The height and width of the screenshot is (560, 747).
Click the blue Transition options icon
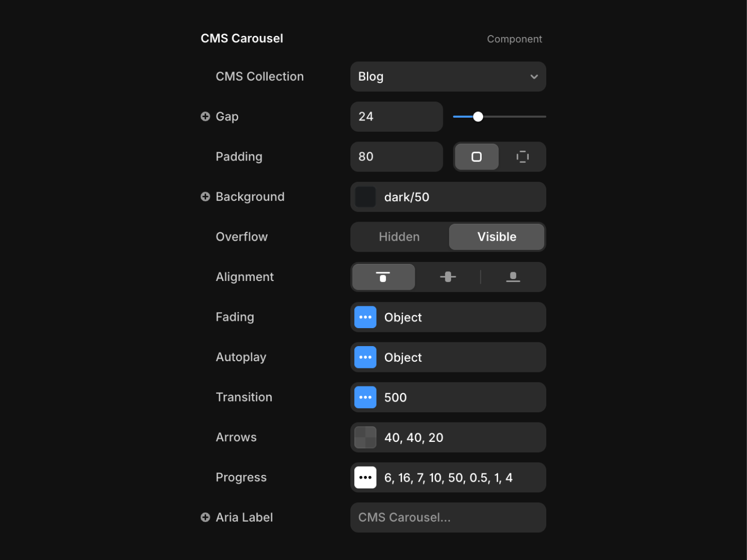pyautogui.click(x=365, y=398)
